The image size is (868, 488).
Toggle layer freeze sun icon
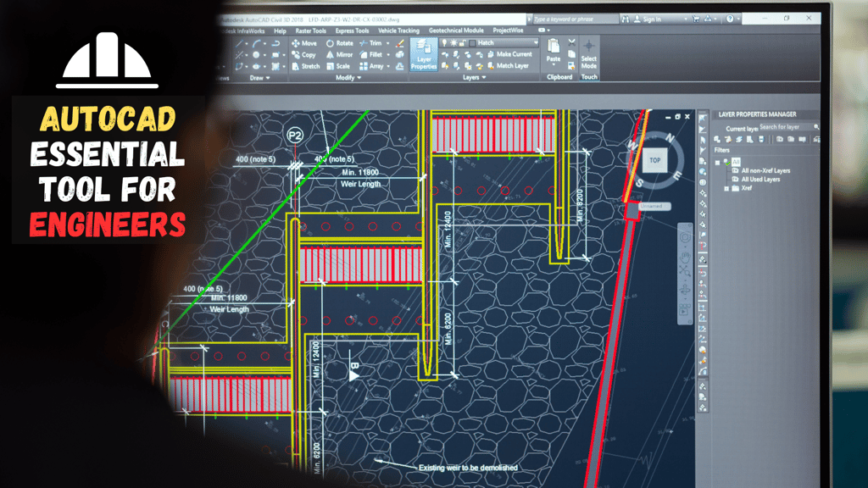click(453, 42)
